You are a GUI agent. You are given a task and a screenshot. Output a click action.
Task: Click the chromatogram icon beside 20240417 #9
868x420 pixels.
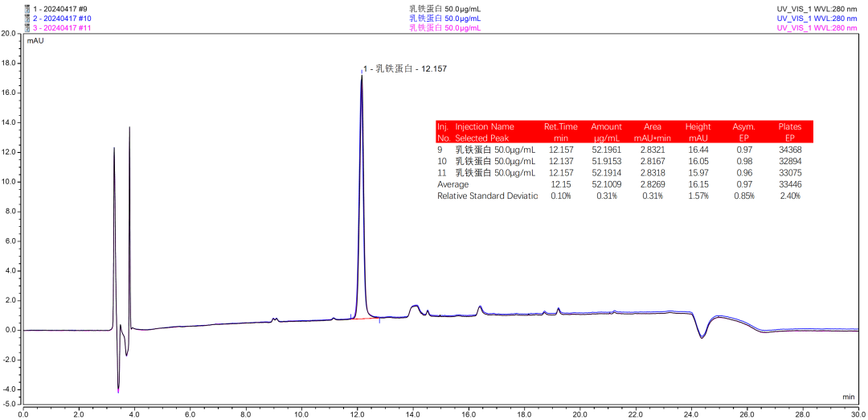(27, 9)
